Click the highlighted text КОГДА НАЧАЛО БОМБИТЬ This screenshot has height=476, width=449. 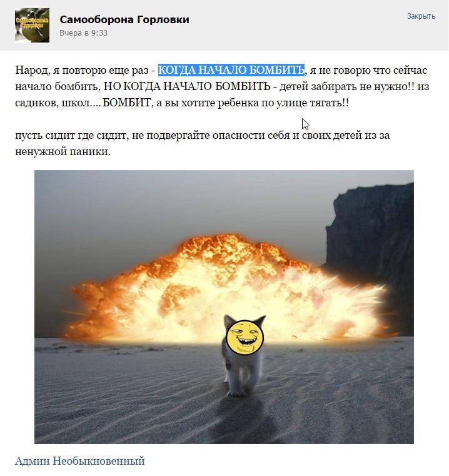pos(231,70)
